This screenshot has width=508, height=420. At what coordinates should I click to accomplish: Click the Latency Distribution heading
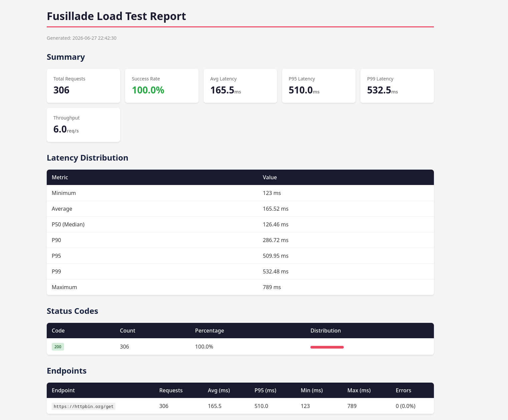click(x=87, y=158)
